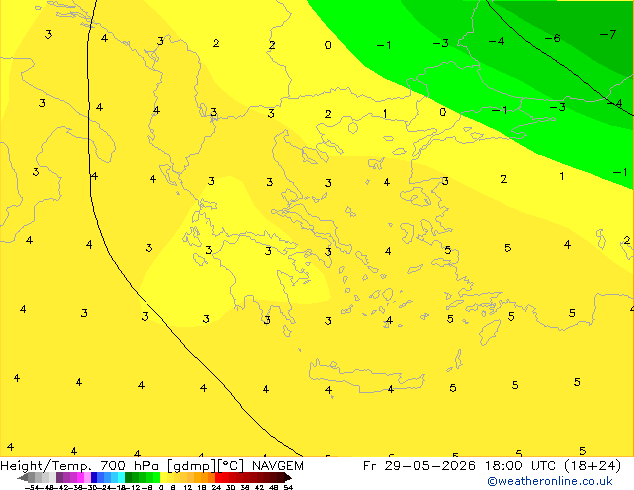Click the '[°C]' unit label

click(x=230, y=466)
